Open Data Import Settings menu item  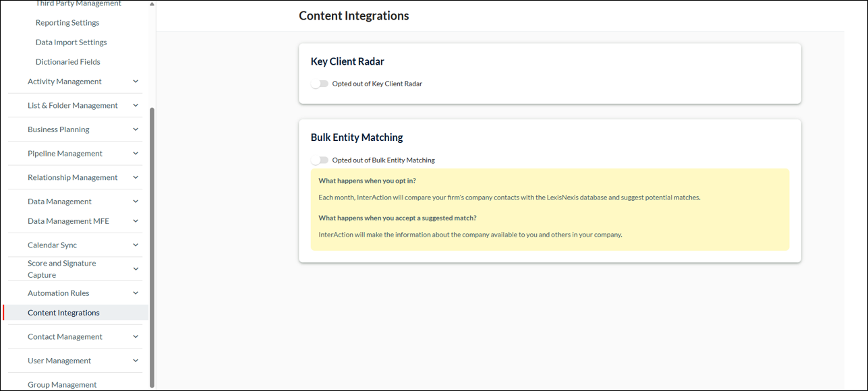(x=71, y=42)
